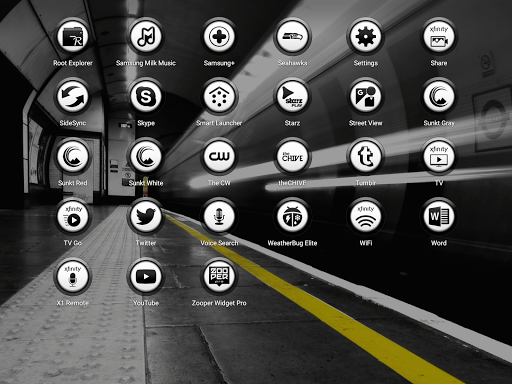Open the WeatherBug Elite icon
This screenshot has width=512, height=384.
pos(292,217)
